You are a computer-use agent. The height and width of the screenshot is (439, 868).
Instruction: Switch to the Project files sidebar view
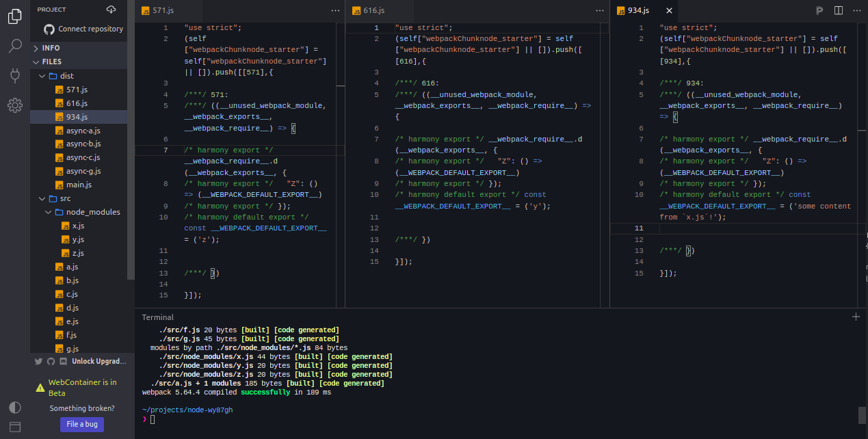coord(14,16)
